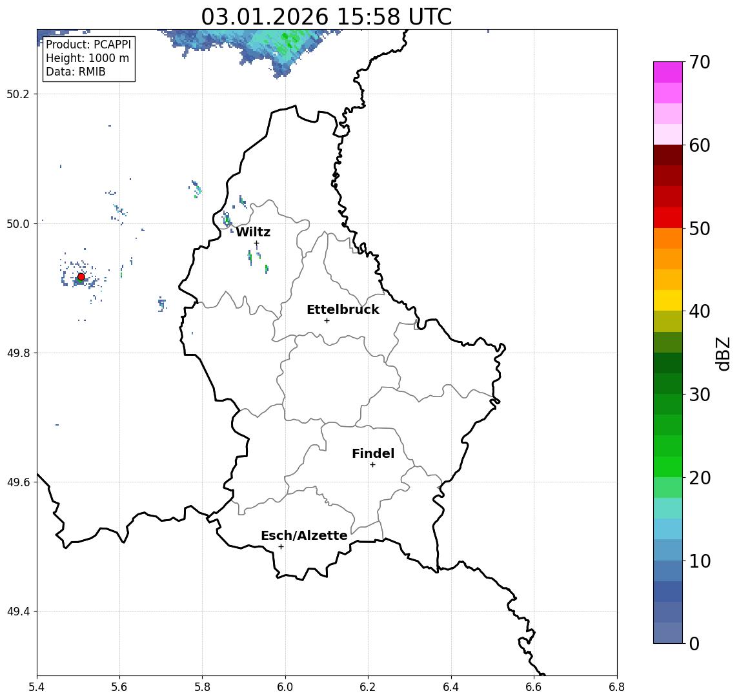This screenshot has width=739, height=700.
Task: Click the longitude tick label 5.6
Action: click(119, 687)
